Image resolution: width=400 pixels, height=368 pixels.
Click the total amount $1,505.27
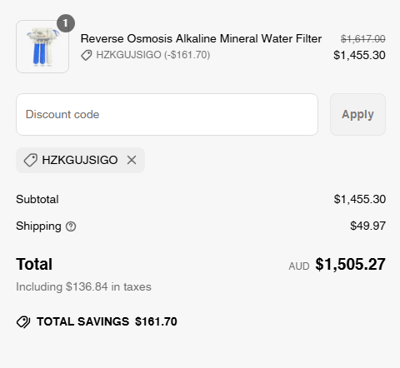[350, 264]
